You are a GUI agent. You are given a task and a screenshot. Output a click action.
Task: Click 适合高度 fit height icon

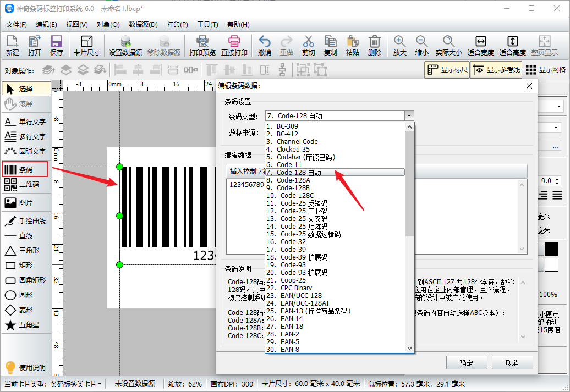513,46
